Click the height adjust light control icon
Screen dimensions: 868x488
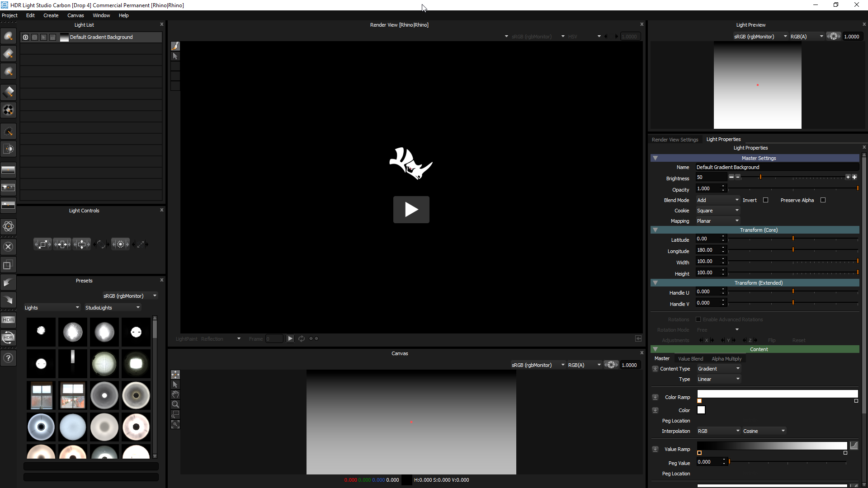coord(82,244)
